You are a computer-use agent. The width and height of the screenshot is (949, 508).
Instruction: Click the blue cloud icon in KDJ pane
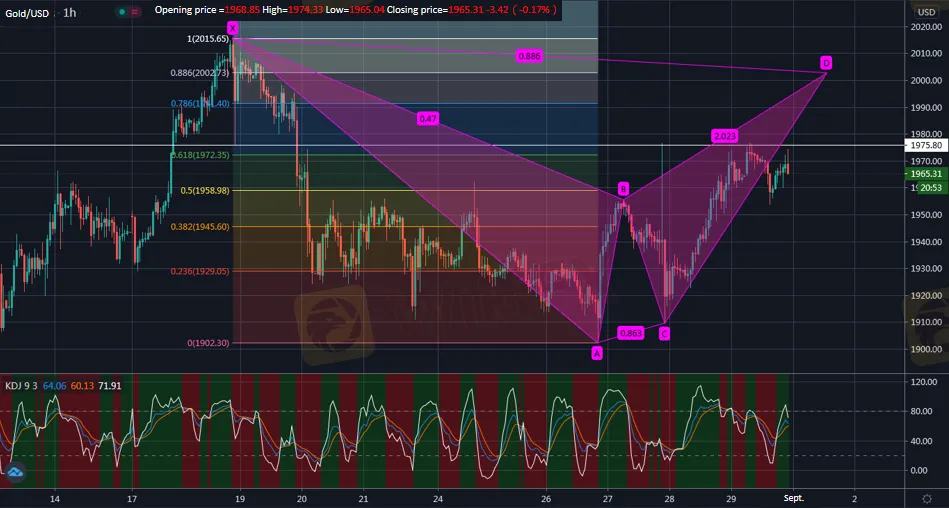coord(15,472)
